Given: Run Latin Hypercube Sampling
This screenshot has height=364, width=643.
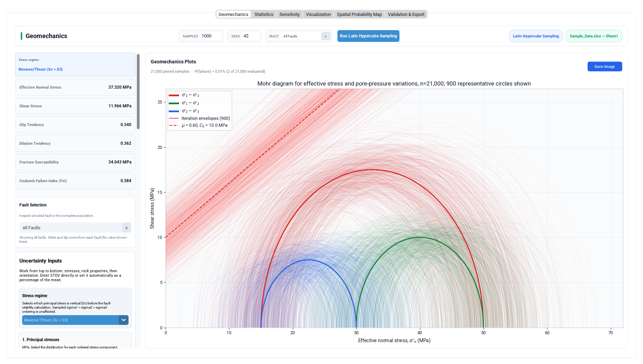Looking at the screenshot, I should pyautogui.click(x=368, y=36).
